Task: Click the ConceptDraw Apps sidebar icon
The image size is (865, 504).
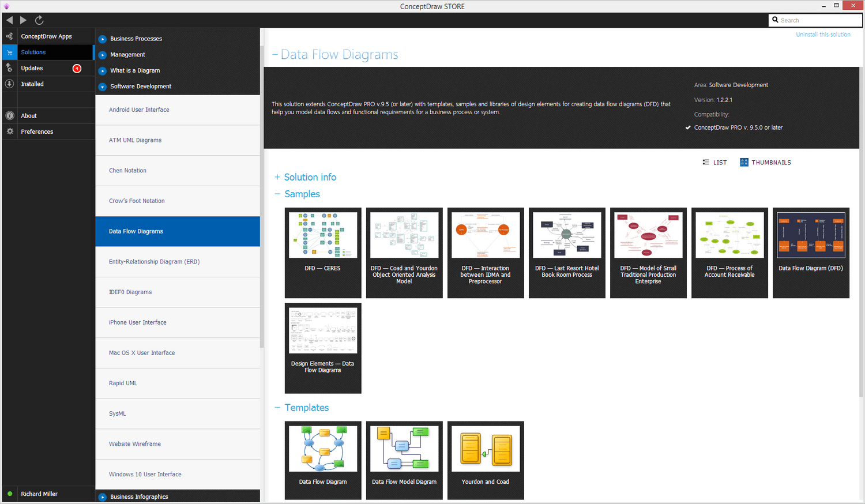Action: [x=9, y=36]
